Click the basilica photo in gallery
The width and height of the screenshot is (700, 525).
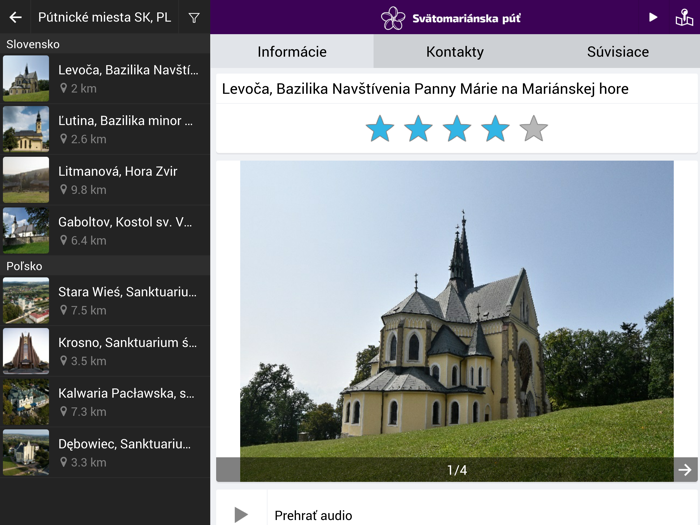click(457, 321)
